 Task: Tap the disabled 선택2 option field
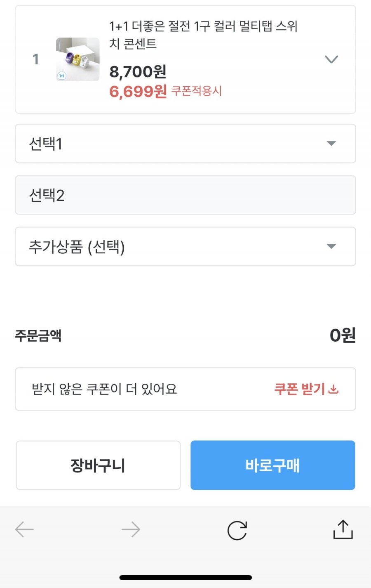click(185, 195)
